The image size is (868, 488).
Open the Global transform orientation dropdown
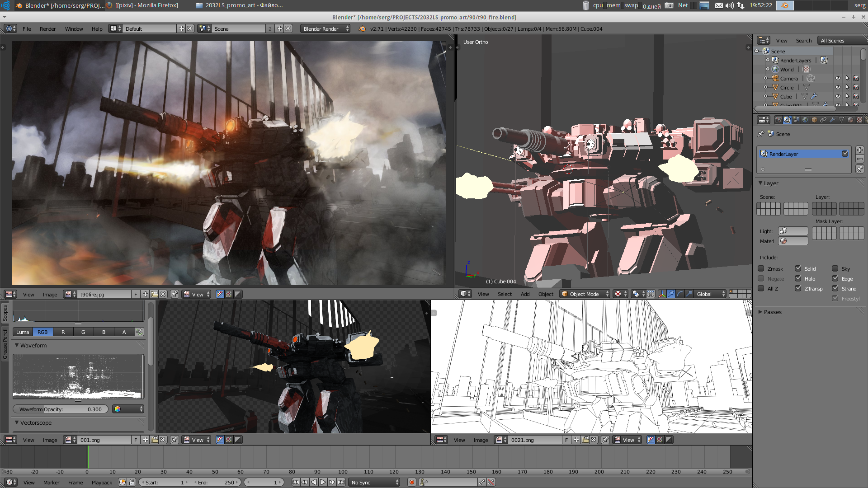(711, 294)
